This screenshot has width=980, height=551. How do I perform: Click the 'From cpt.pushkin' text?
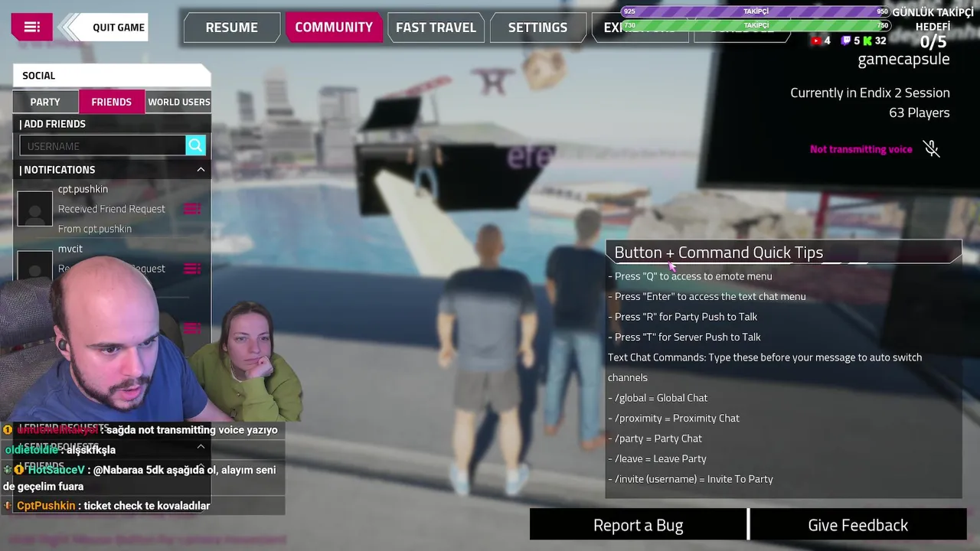tap(95, 229)
